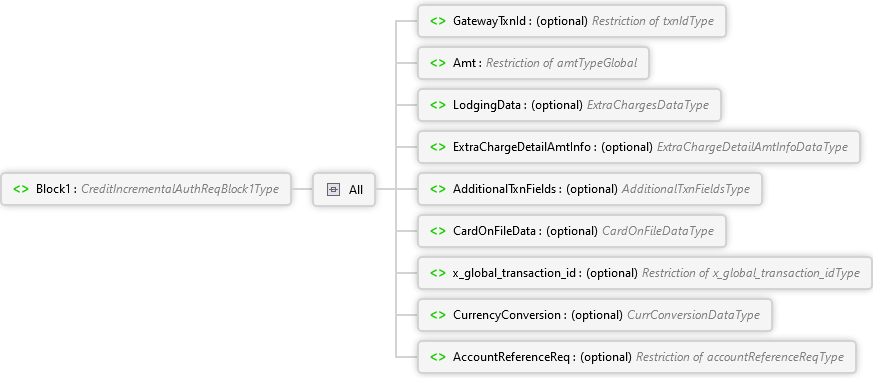Select the Block1 root element node

click(146, 189)
